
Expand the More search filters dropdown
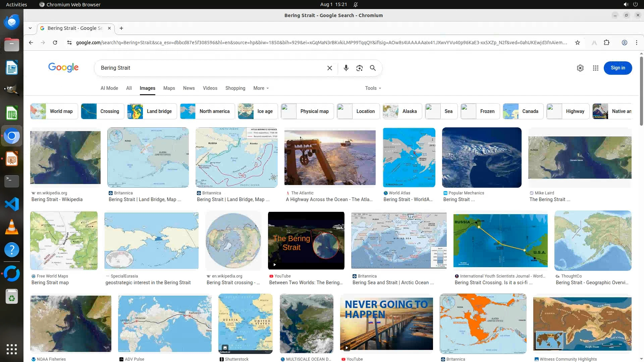[x=261, y=88]
